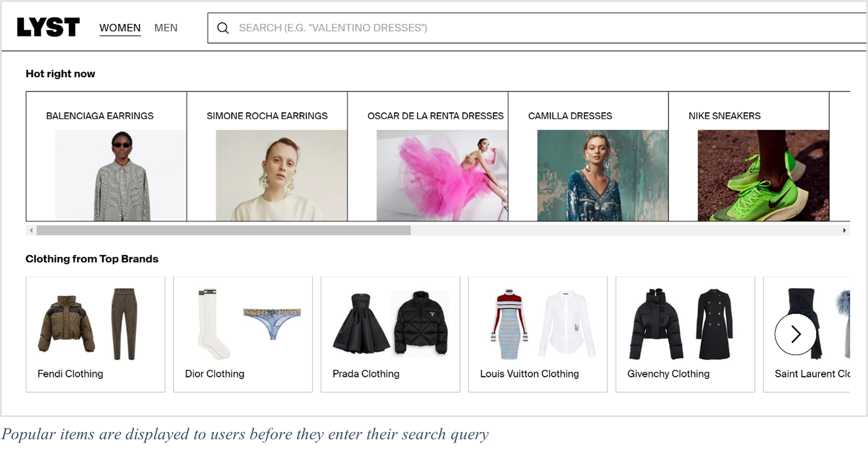
Task: Click the scrollbar left arrow
Action: (31, 230)
